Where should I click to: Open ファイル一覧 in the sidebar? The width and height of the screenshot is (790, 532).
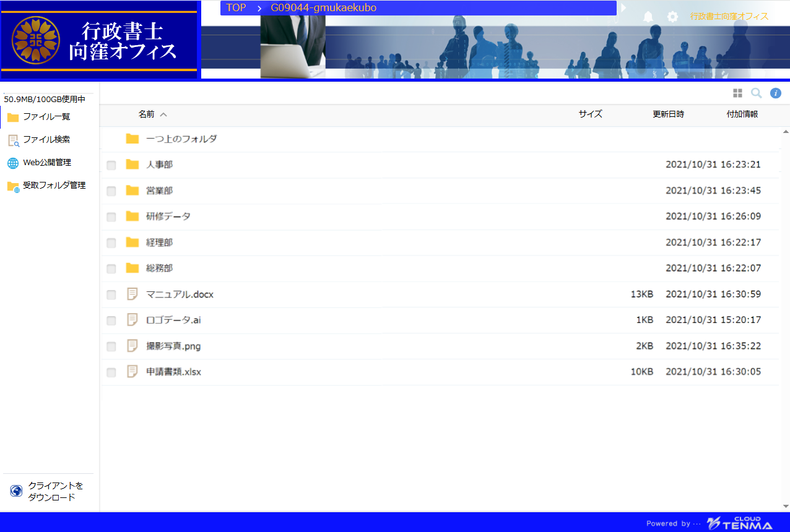46,117
